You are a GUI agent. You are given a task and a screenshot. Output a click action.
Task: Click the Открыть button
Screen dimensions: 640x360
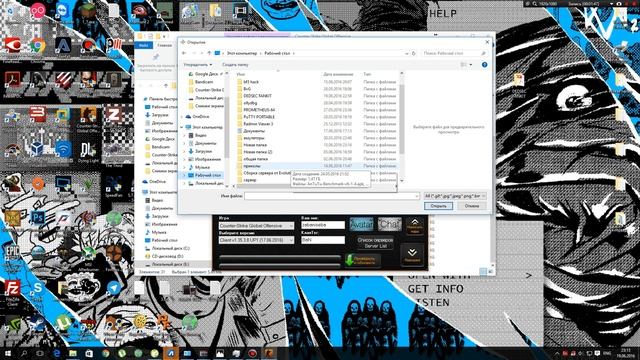438,206
